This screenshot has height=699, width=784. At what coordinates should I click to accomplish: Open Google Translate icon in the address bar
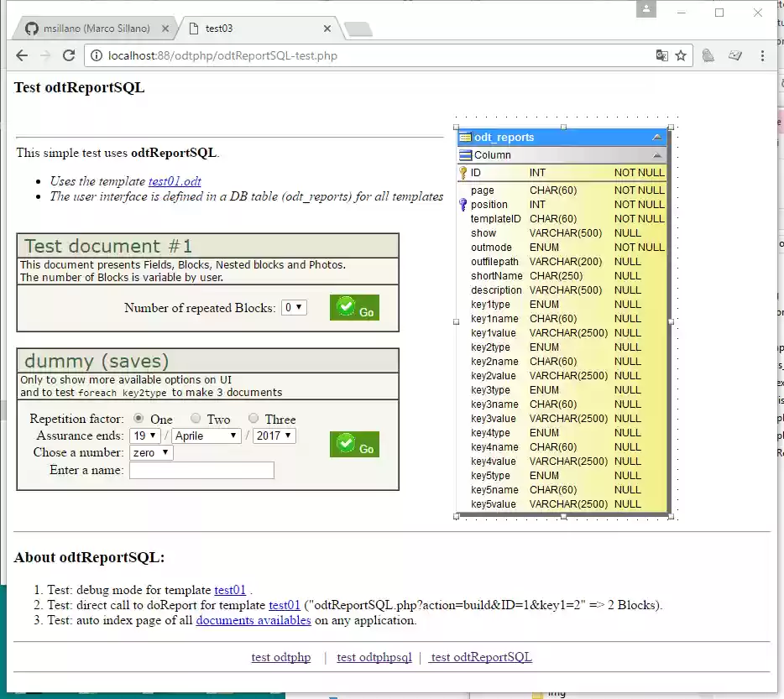coord(663,55)
